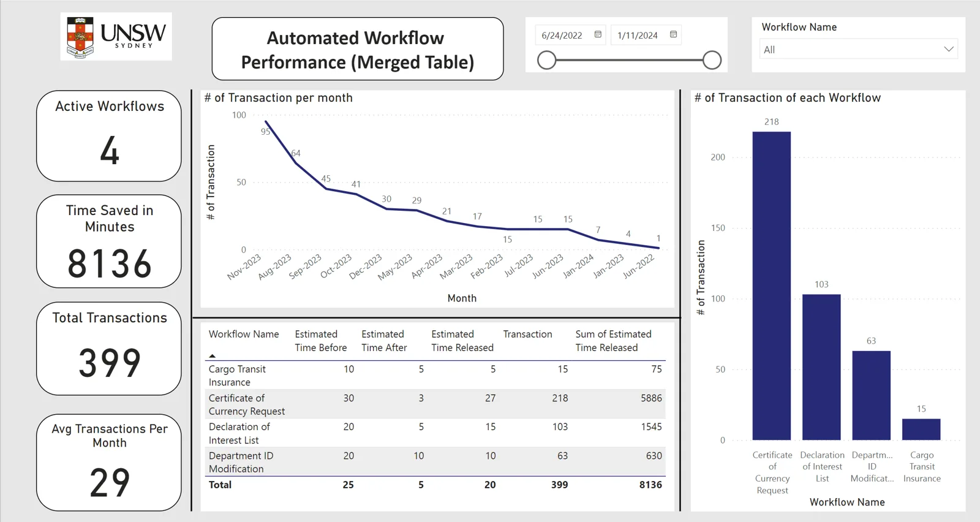Select the Department ID Modification table row
The height and width of the screenshot is (522, 980).
435,461
